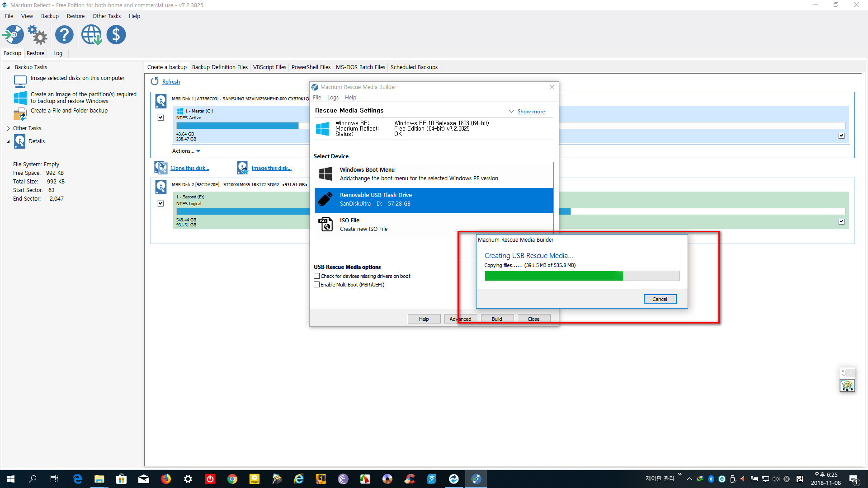Switch to the Log tab
The image size is (868, 488).
click(58, 53)
